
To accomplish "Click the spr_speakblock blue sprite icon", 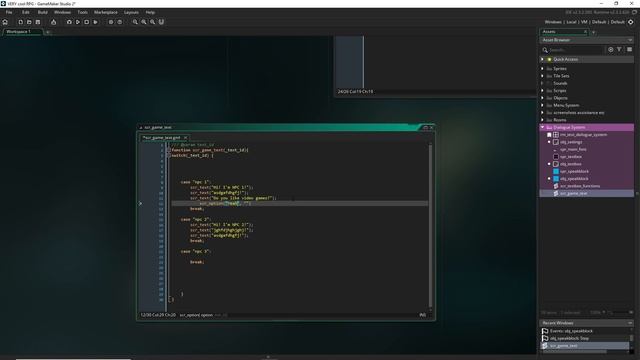I will 556,171.
